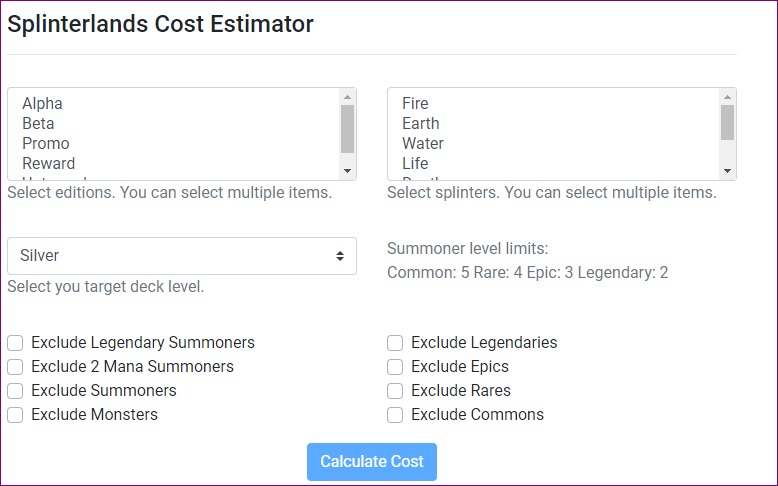
Task: Toggle Exclude Summoners checkbox
Action: pos(15,391)
